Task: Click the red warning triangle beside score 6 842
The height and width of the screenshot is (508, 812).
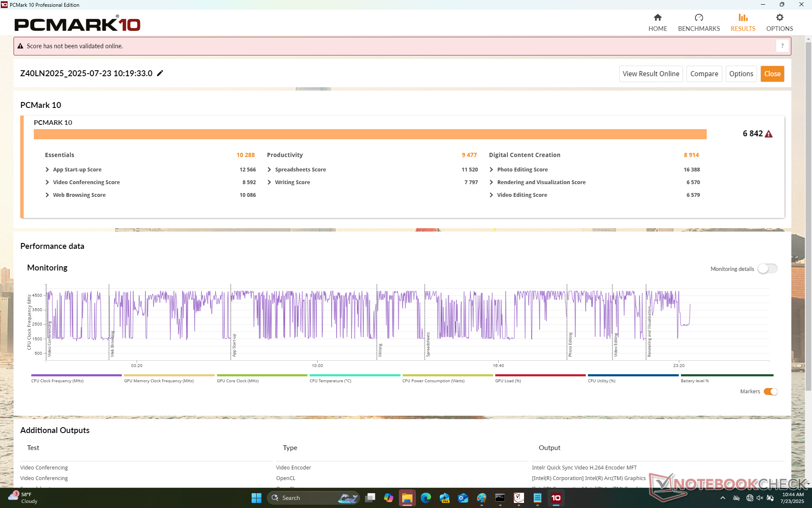Action: coord(769,134)
